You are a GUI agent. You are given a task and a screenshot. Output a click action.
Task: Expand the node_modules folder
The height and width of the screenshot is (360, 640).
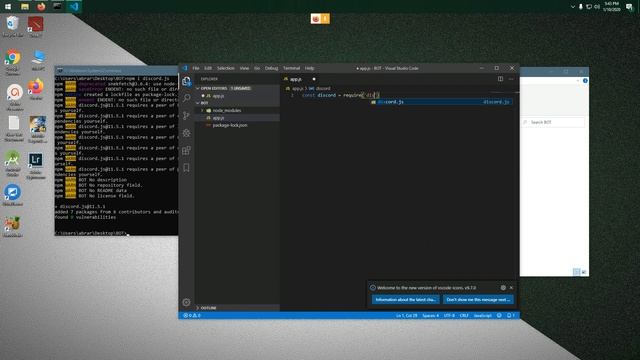(x=238, y=111)
